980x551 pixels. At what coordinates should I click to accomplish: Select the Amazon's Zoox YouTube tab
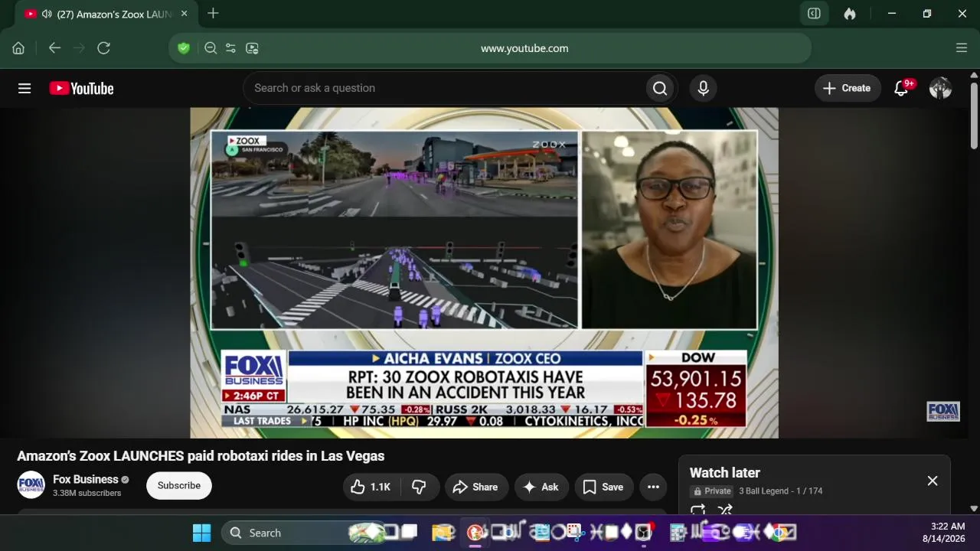(105, 14)
